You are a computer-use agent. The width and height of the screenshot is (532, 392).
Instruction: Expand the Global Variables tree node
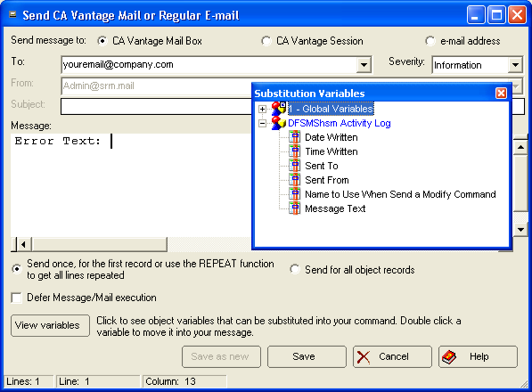pos(262,110)
